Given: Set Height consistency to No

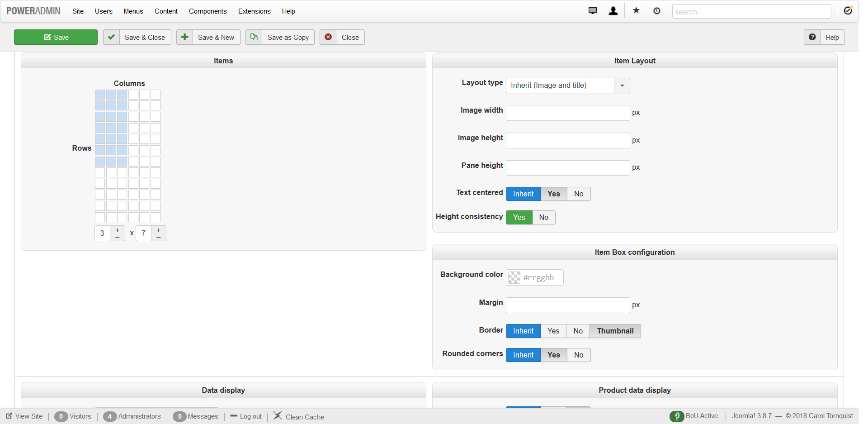Looking at the screenshot, I should point(543,217).
